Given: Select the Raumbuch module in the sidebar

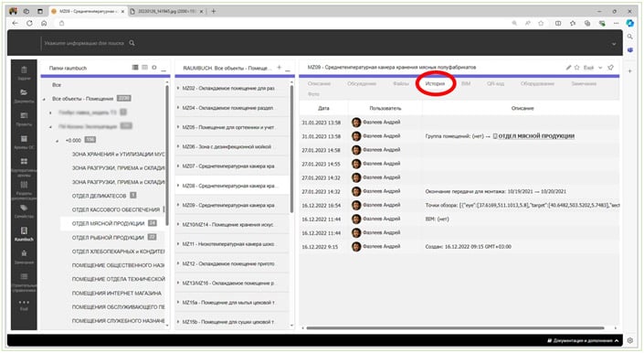Looking at the screenshot, I should [x=24, y=234].
